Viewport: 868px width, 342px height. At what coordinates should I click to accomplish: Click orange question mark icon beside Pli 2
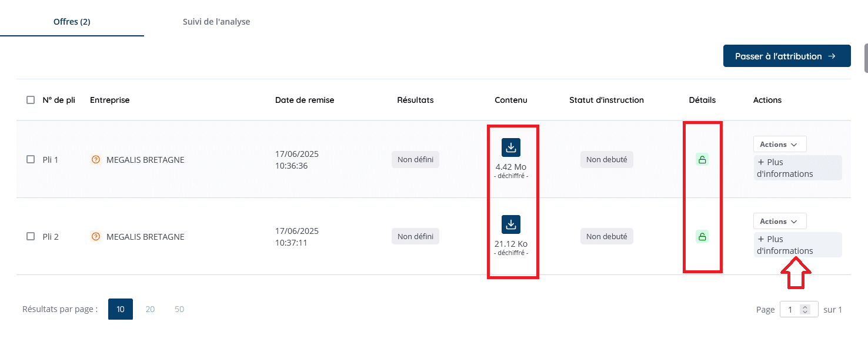click(96, 236)
